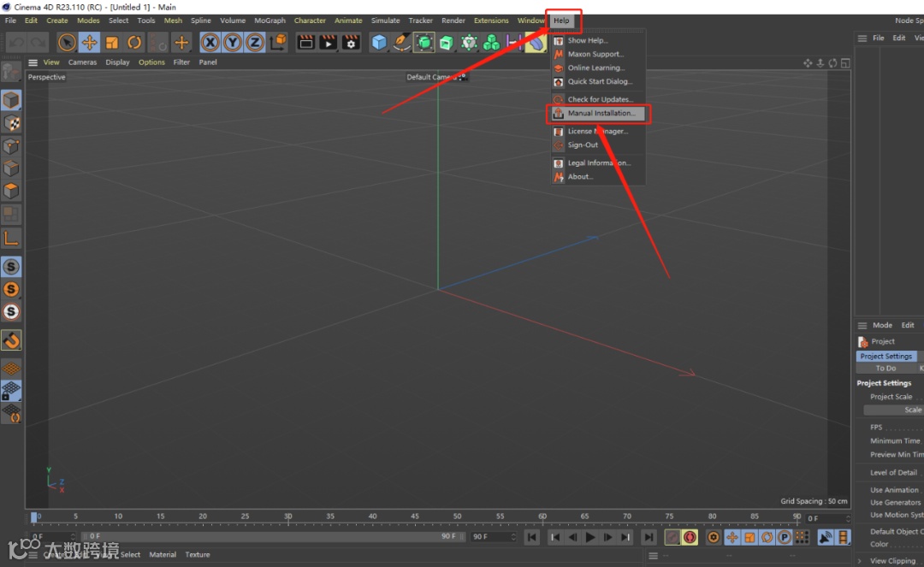Toggle the X axis lock
924x567 pixels.
[x=210, y=43]
